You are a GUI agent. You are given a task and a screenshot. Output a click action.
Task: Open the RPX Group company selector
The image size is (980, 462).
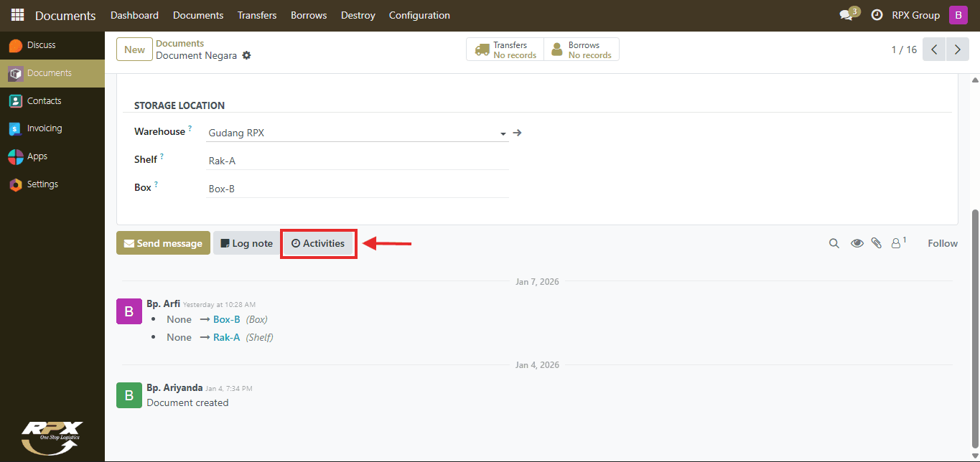(915, 15)
